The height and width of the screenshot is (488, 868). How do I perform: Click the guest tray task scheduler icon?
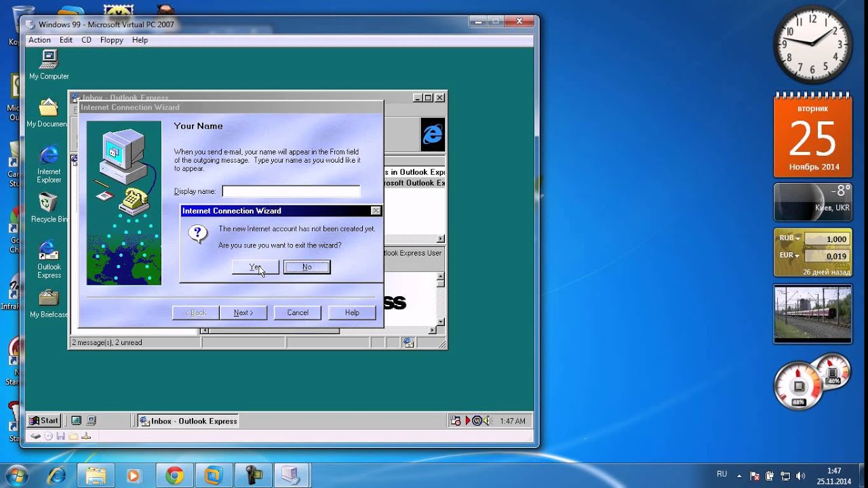click(x=456, y=421)
